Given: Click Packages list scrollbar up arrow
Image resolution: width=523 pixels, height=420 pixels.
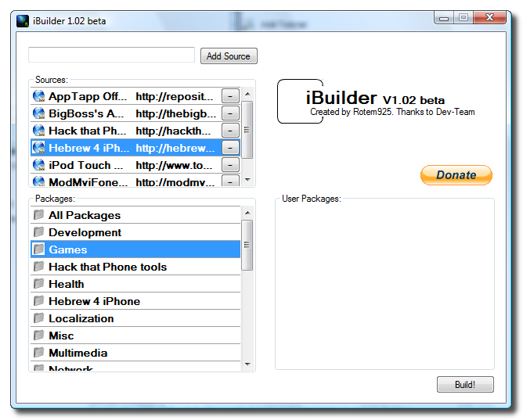Looking at the screenshot, I should pos(247,213).
